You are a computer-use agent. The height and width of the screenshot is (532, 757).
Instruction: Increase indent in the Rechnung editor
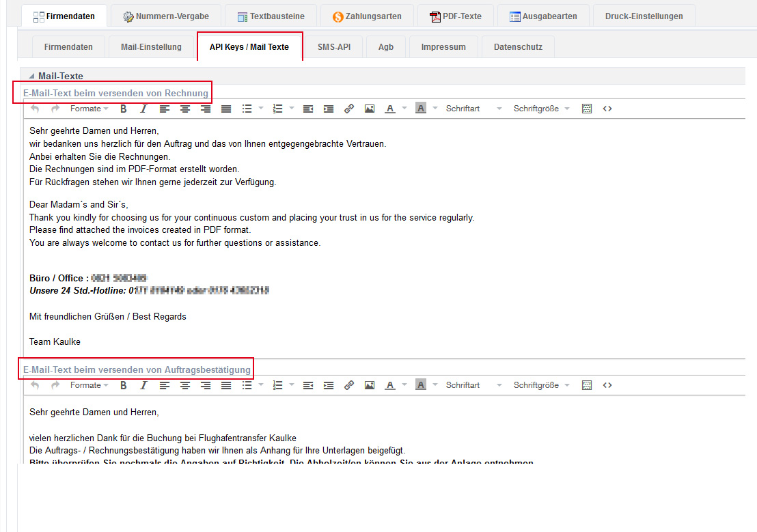pyautogui.click(x=329, y=109)
